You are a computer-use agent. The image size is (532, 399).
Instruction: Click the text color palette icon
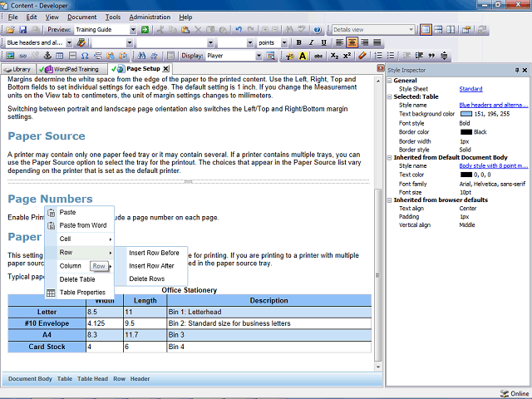[x=290, y=56]
